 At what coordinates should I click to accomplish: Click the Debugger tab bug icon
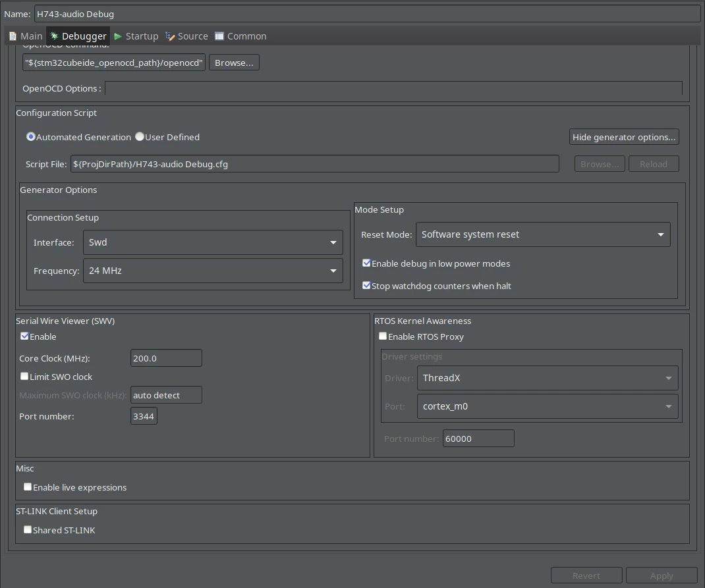[54, 36]
